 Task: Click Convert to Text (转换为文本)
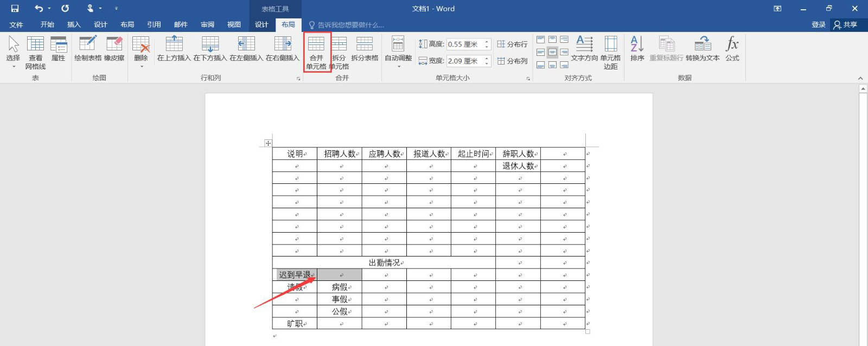703,49
